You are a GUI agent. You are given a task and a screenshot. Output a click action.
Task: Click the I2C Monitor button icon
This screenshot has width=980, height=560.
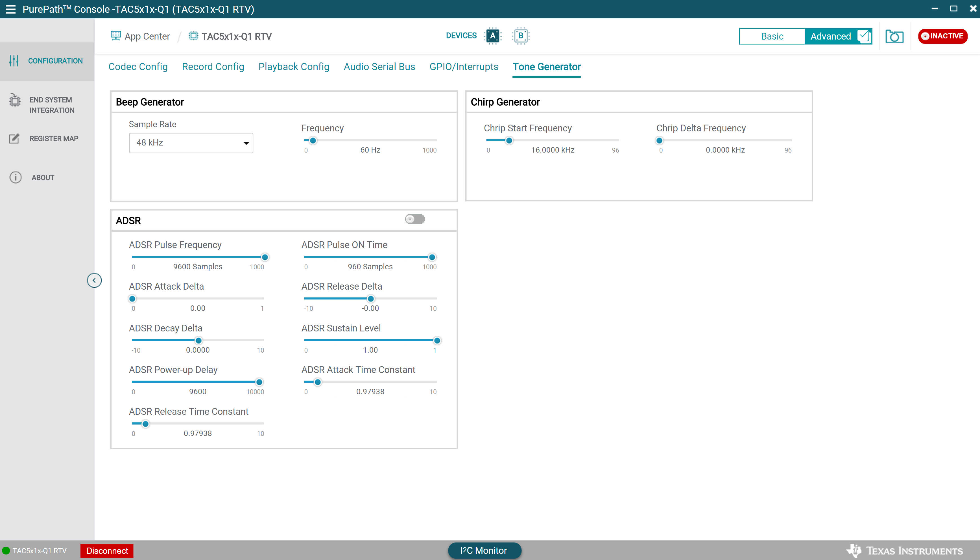(x=484, y=551)
